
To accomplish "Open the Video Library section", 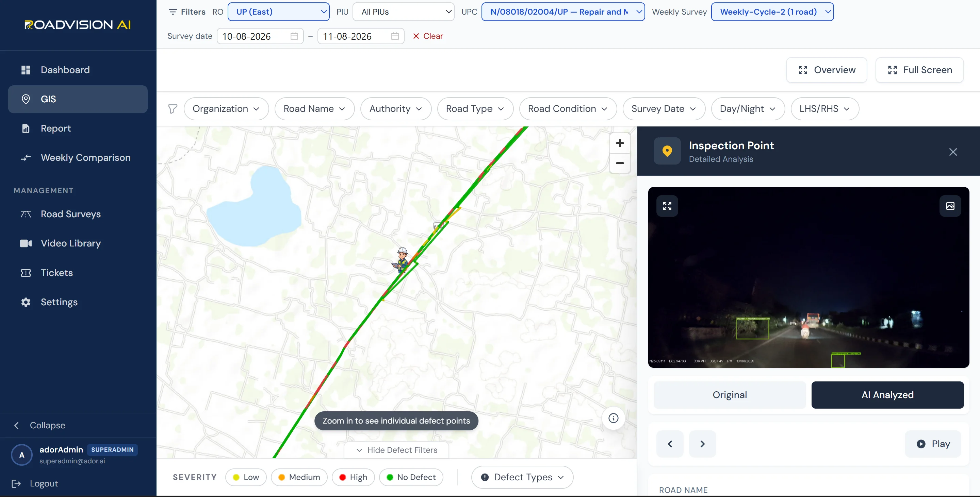I will click(78, 243).
